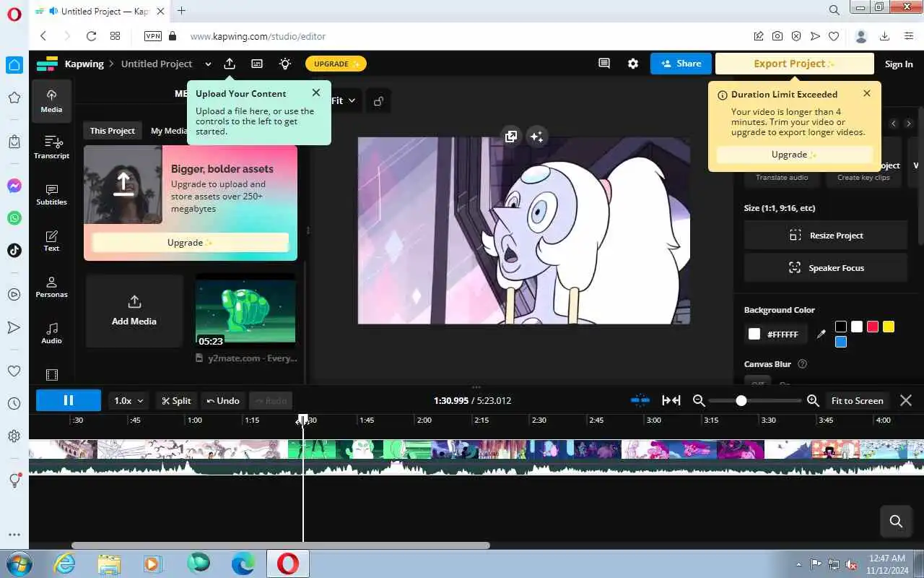Toggle the canvas lock icon
924x578 pixels.
pos(378,101)
